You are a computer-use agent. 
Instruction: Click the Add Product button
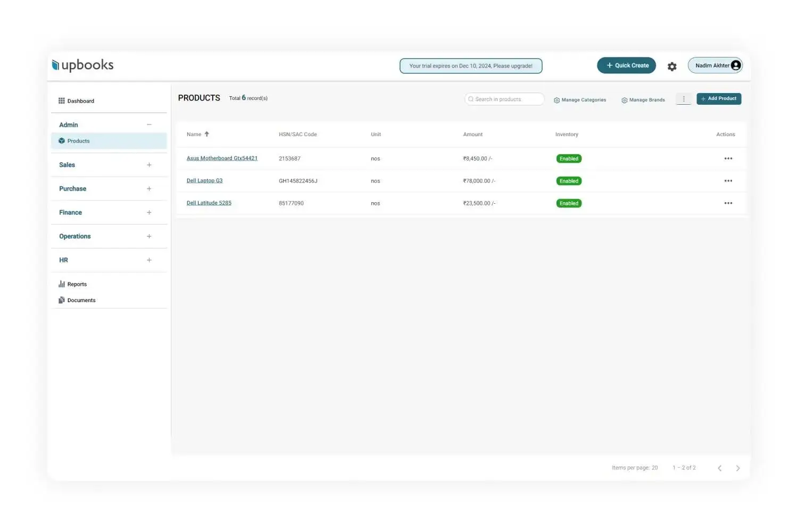(719, 99)
